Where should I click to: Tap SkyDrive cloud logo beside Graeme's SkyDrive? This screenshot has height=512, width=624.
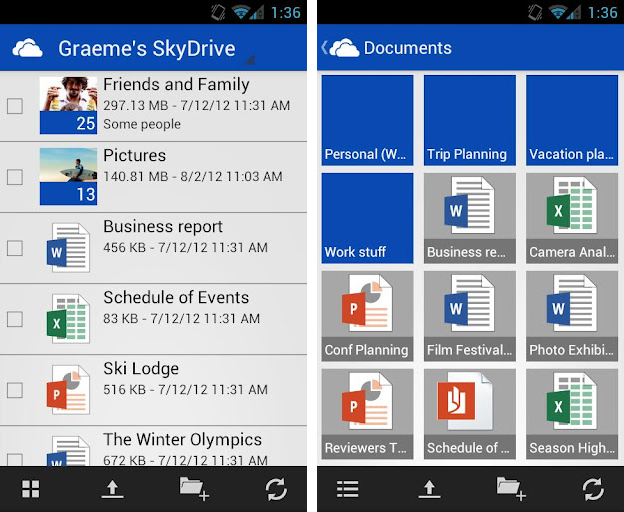pos(27,48)
